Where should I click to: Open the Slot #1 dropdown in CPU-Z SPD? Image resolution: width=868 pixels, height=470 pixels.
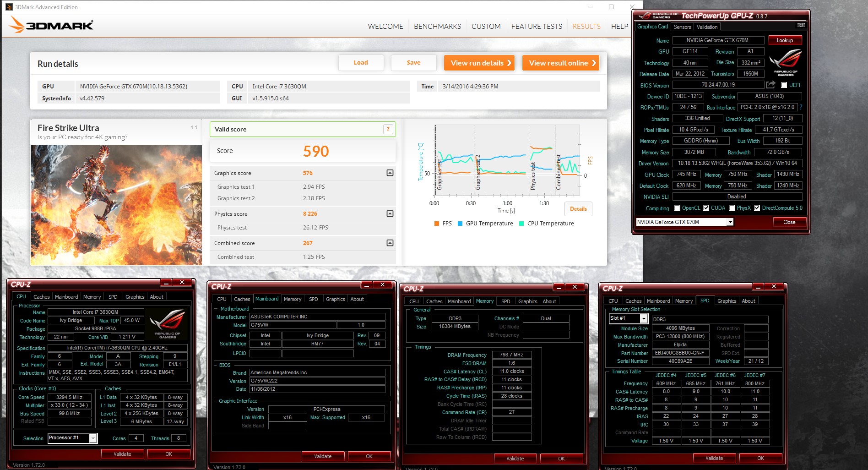pyautogui.click(x=644, y=318)
